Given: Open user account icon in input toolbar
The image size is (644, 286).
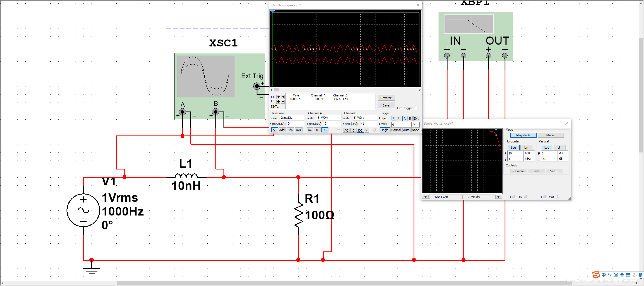Looking at the screenshot, I should (x=635, y=275).
